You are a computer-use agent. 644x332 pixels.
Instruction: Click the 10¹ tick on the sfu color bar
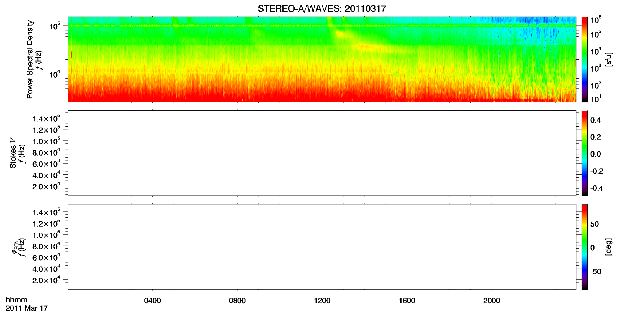pos(596,99)
